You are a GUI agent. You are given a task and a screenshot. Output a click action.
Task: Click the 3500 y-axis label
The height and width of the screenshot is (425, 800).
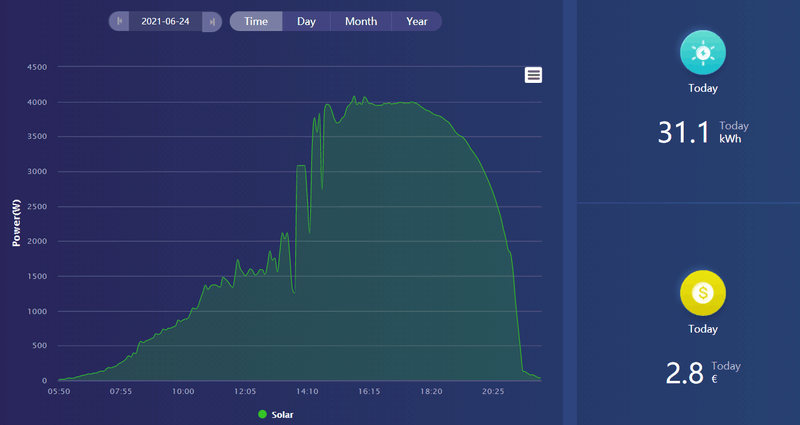[x=37, y=136]
